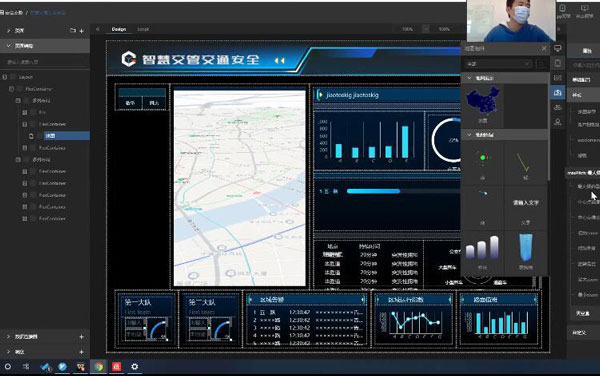Collapse the Layout node in the tree
This screenshot has width=600, height=376.
coord(5,77)
